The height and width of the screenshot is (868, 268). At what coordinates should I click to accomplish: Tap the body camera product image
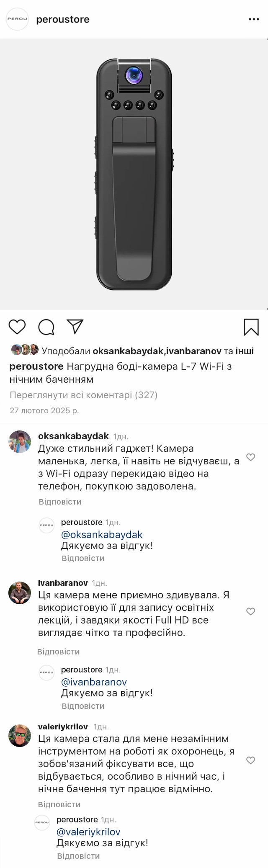[134, 174]
